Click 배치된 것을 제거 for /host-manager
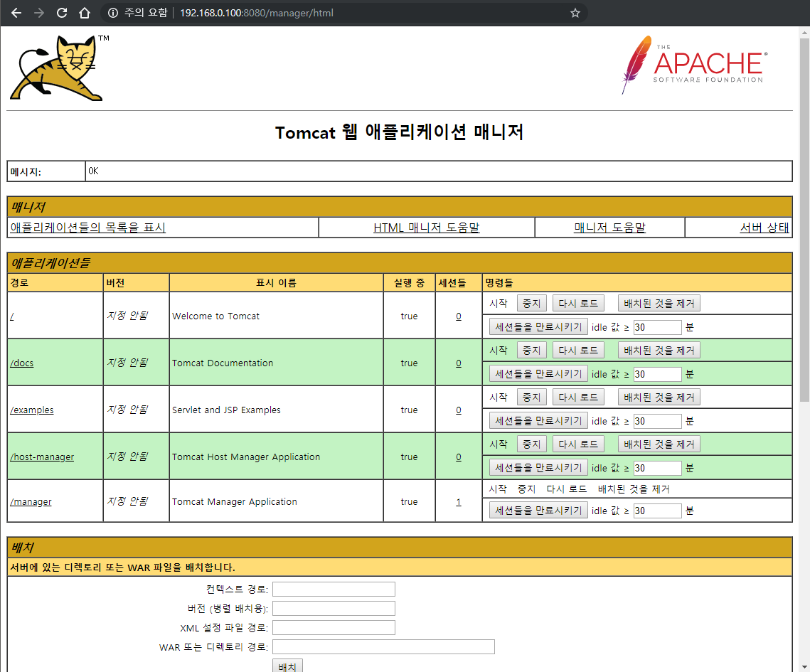 [x=659, y=444]
